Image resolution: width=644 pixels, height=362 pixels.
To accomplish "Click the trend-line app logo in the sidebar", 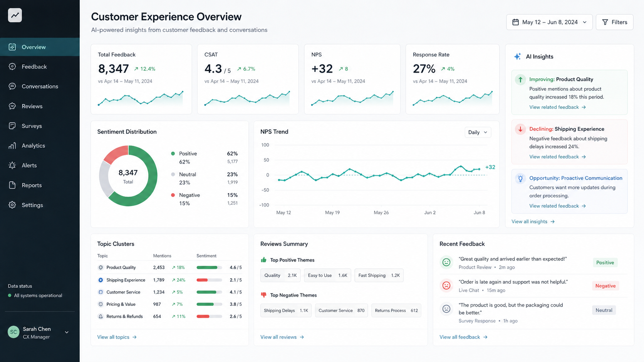I will coord(15,15).
